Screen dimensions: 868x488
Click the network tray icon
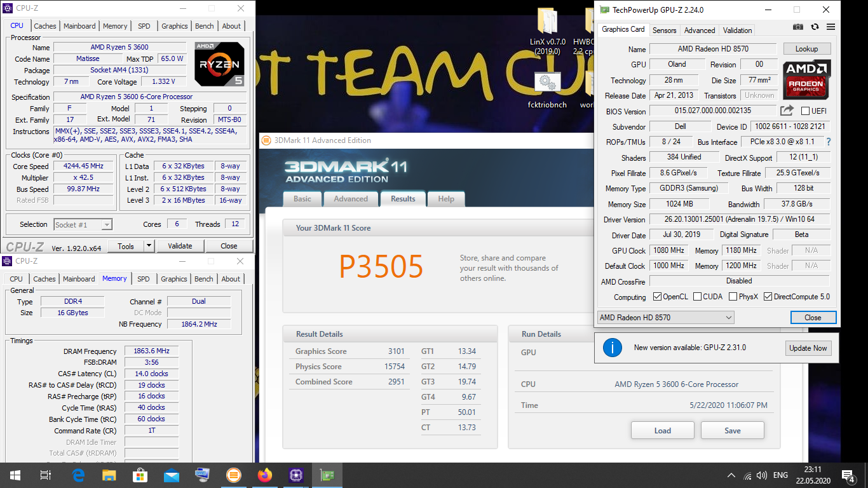[x=747, y=475]
